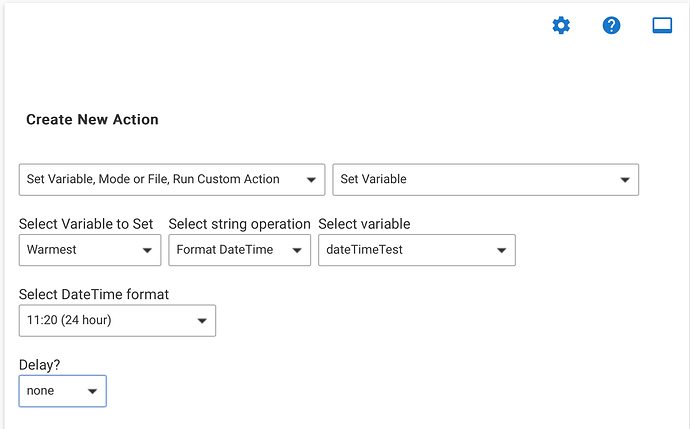Viewport: 690px width, 429px height.
Task: Click the display screen icon
Action: click(662, 26)
